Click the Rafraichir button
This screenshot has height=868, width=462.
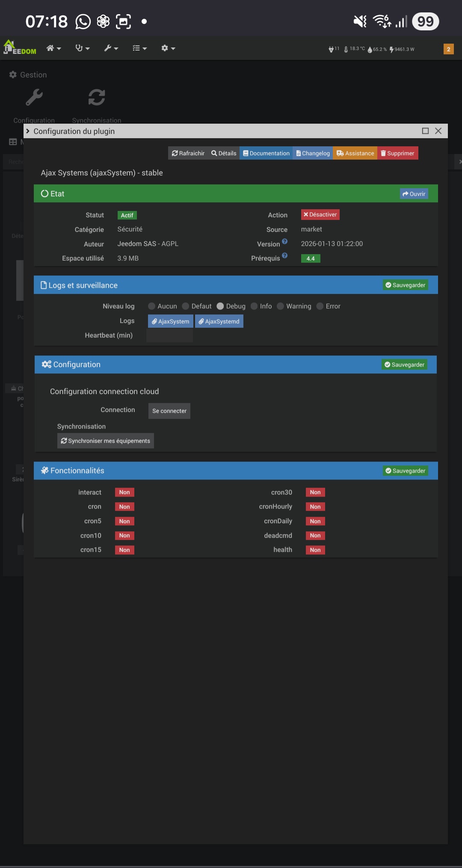188,153
